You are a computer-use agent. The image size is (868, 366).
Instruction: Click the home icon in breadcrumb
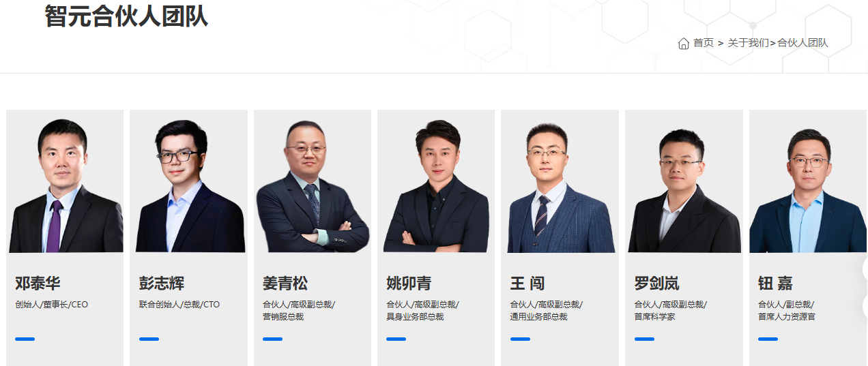pos(684,43)
